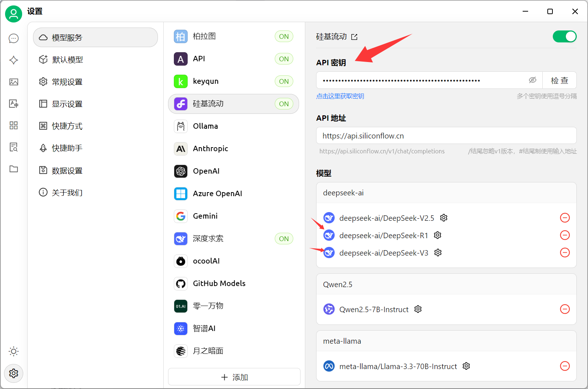Click the 添加 provider button
The height and width of the screenshot is (389, 588).
[234, 377]
